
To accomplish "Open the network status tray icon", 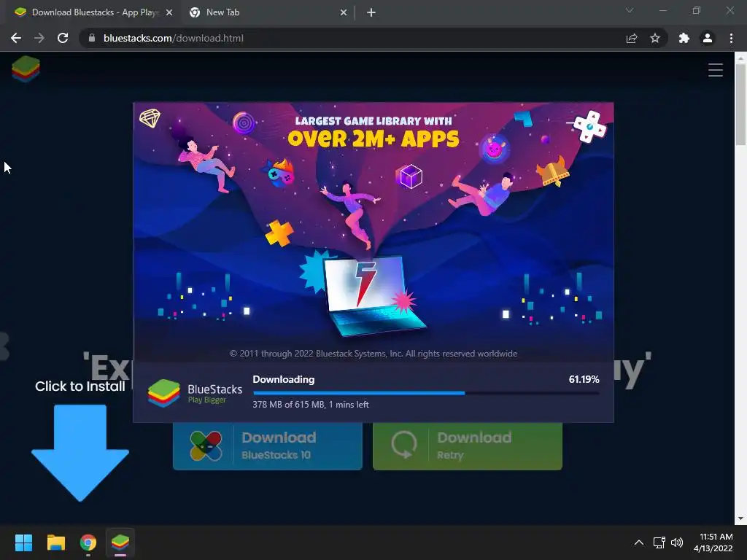I will coord(659,542).
